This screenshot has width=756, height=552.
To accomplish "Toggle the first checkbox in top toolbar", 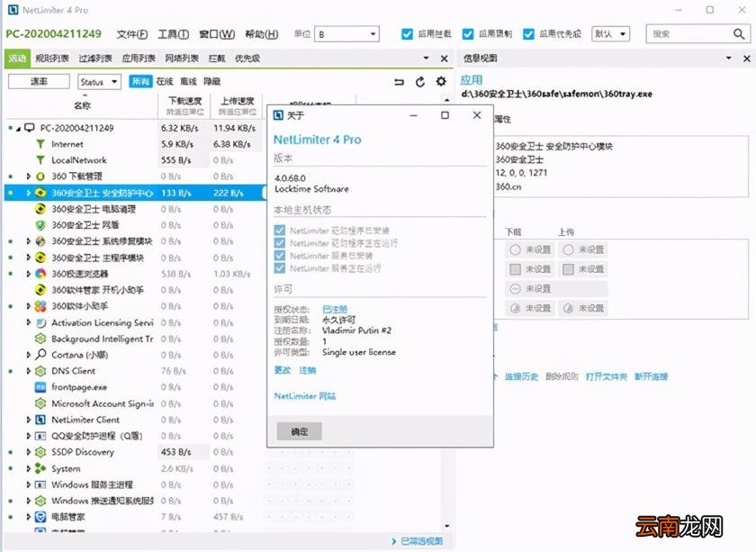I will click(x=407, y=34).
